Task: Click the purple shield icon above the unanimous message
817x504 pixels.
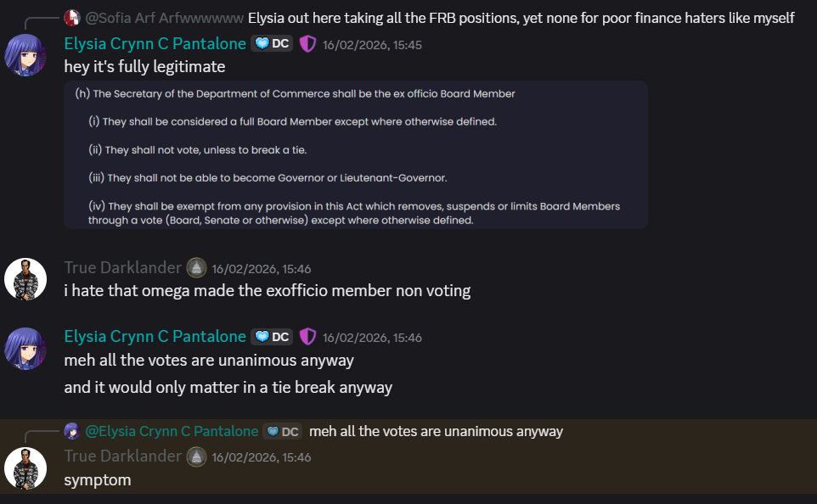Action: 307,337
